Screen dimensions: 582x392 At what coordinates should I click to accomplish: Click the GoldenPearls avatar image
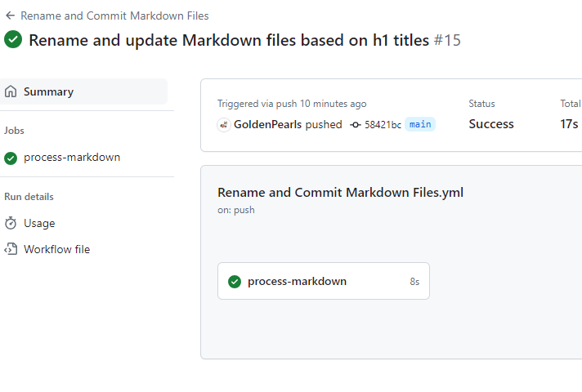coord(224,125)
